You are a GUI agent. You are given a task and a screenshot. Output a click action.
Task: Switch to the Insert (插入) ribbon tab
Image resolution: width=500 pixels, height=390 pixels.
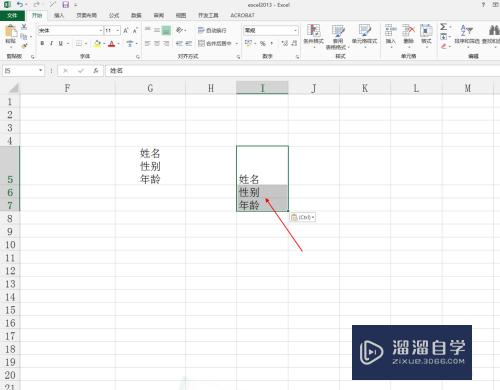(x=59, y=15)
